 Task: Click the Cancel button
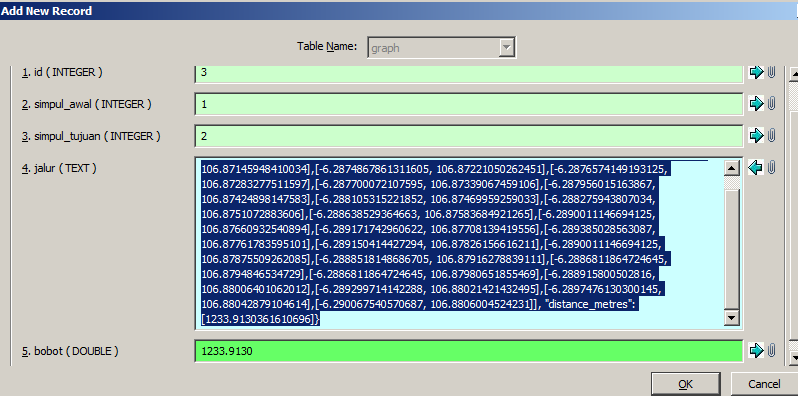[x=764, y=384]
